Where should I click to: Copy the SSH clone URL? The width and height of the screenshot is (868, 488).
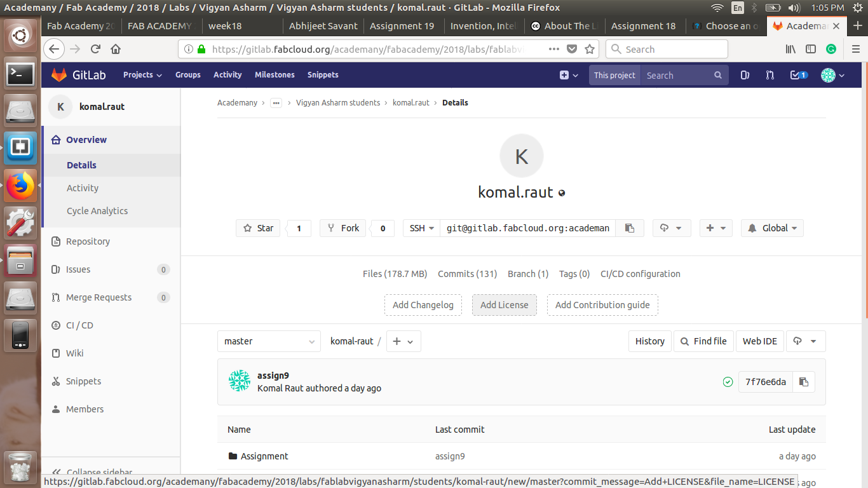pos(630,228)
